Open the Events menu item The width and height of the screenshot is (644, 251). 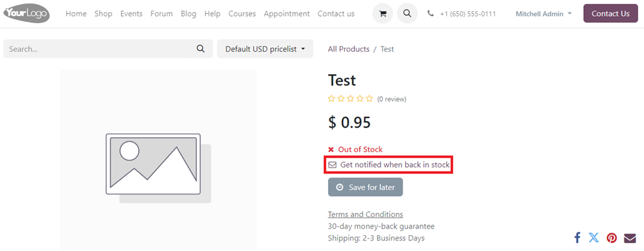[x=132, y=14]
